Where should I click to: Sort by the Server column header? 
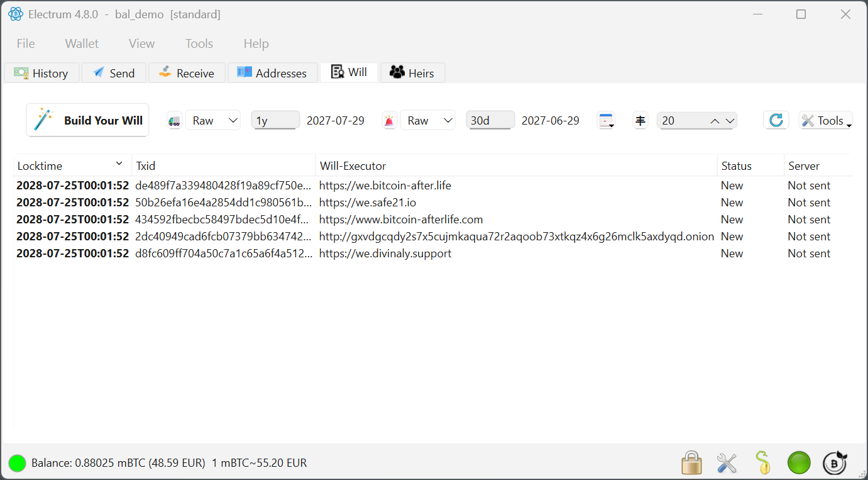point(818,166)
